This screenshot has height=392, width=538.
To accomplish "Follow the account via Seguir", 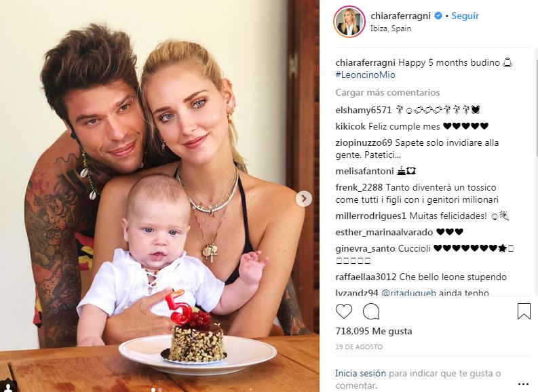I will (x=465, y=16).
